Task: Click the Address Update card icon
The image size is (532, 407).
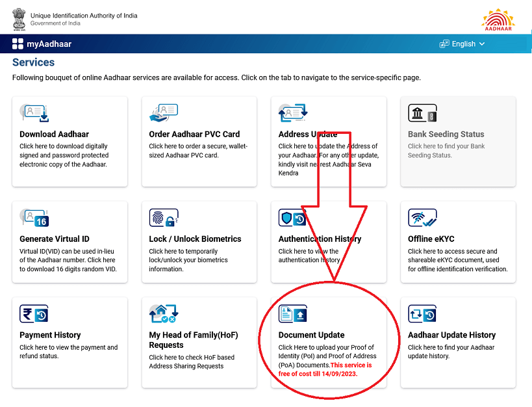Action: click(293, 112)
